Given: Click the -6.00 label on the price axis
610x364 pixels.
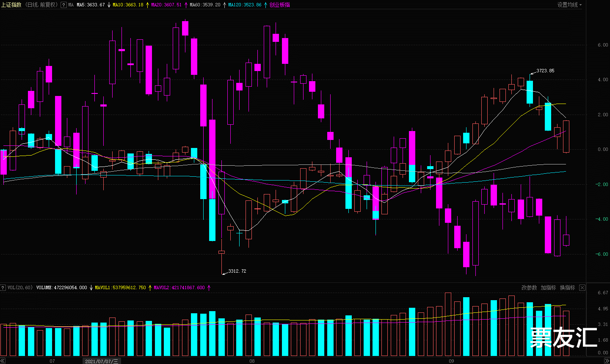Looking at the screenshot, I should coord(602,254).
